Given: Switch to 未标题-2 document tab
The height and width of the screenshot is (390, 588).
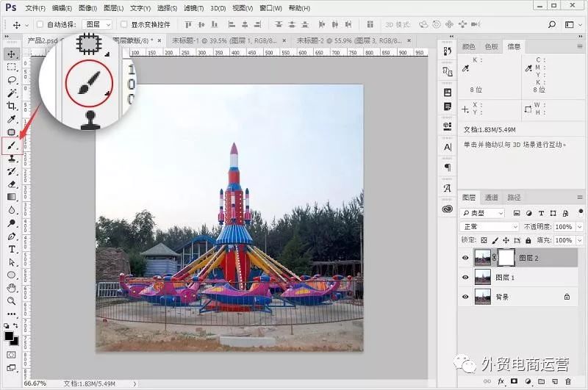Looking at the screenshot, I should [x=350, y=40].
